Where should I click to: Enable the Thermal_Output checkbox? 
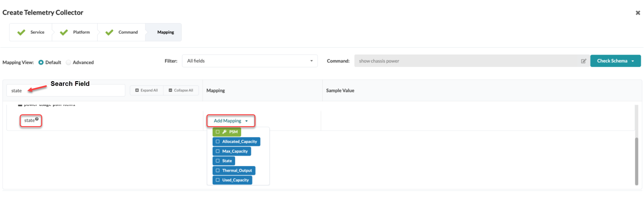218,171
